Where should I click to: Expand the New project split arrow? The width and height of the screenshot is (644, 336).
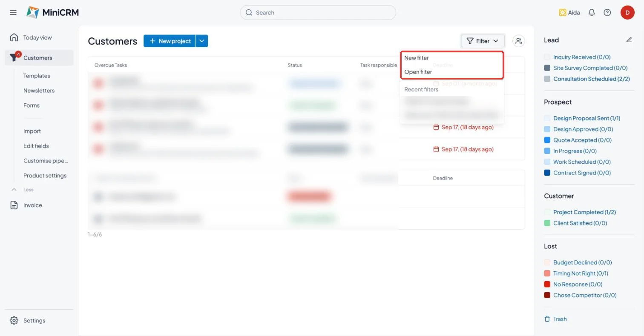[202, 41]
